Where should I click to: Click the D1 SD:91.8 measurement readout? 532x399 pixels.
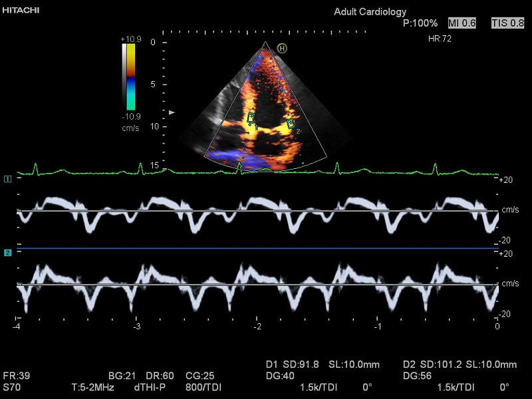coord(293,364)
